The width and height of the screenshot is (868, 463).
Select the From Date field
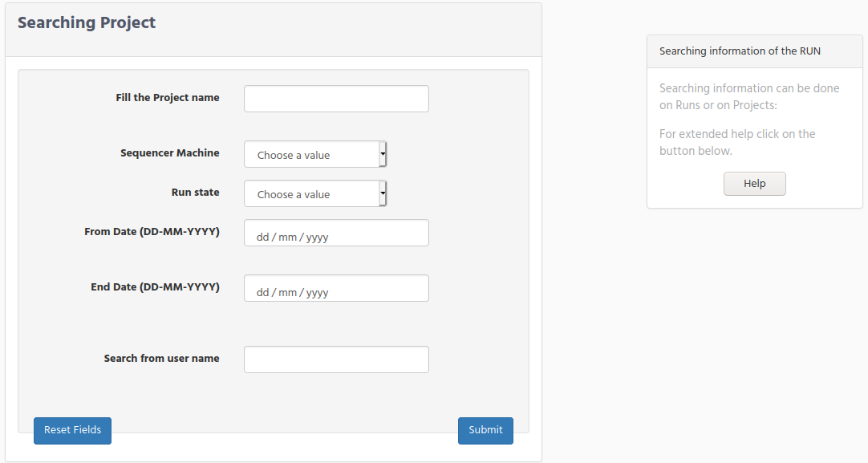(336, 233)
